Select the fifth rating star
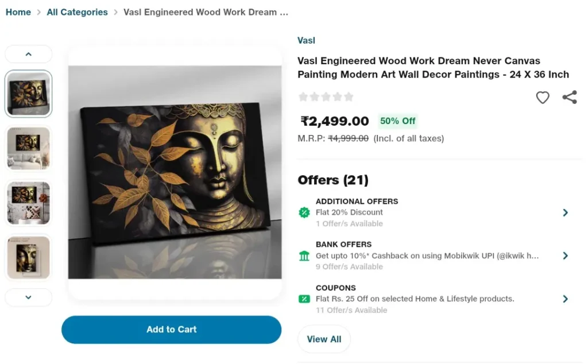 pyautogui.click(x=349, y=97)
